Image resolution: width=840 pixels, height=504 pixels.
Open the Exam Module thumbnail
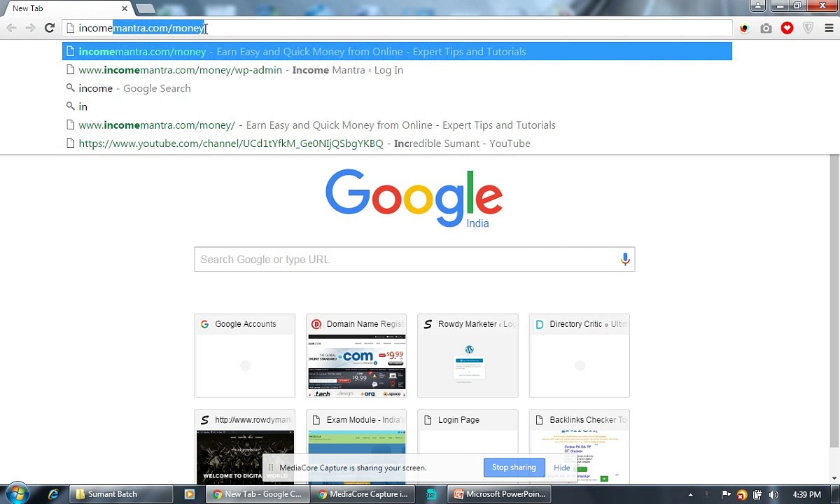click(356, 447)
